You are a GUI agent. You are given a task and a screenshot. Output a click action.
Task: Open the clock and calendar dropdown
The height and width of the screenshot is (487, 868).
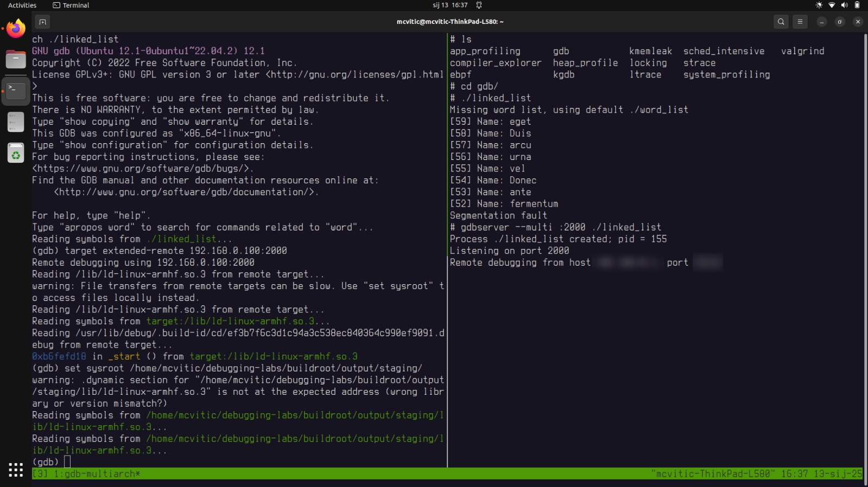click(x=450, y=5)
